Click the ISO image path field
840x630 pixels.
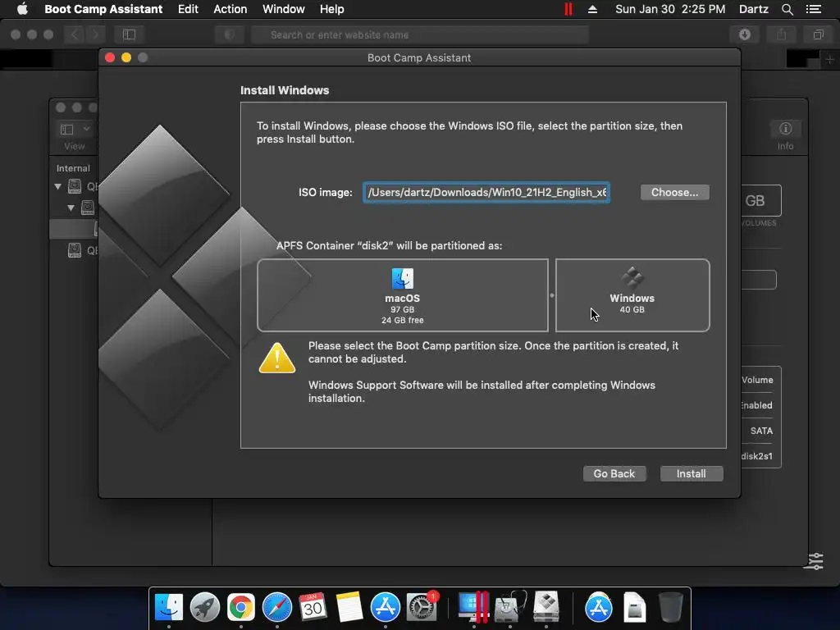[486, 192]
